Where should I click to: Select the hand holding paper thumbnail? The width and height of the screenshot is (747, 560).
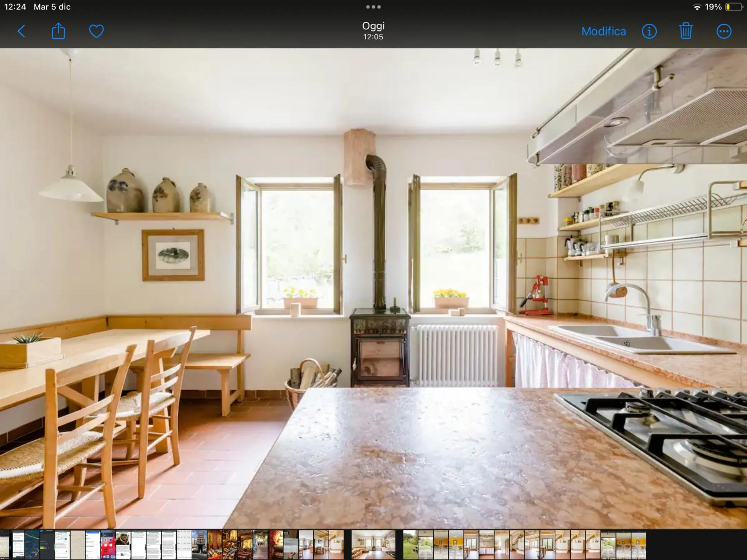(291, 545)
